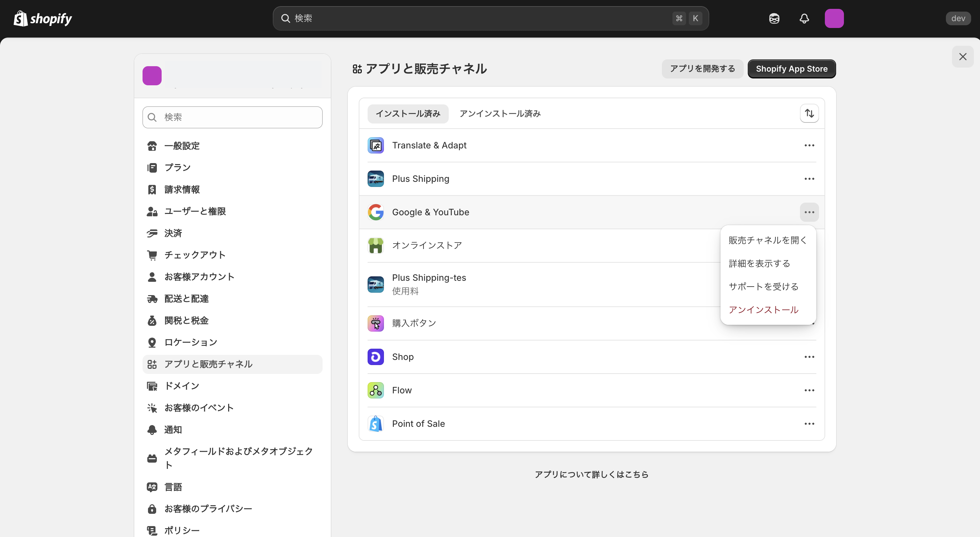Open the Sidekick assistant icon
The image size is (980, 537).
(x=774, y=18)
